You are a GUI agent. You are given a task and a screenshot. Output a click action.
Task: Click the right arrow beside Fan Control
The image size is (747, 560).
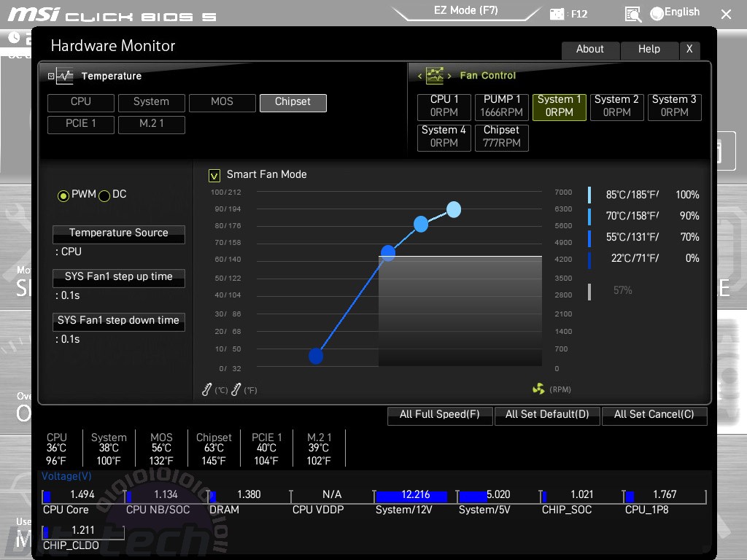pos(449,76)
